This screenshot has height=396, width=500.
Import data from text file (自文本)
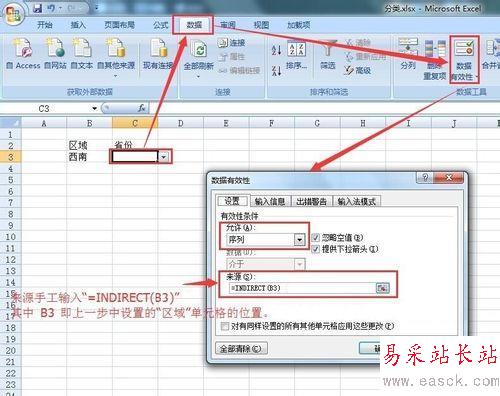click(82, 53)
